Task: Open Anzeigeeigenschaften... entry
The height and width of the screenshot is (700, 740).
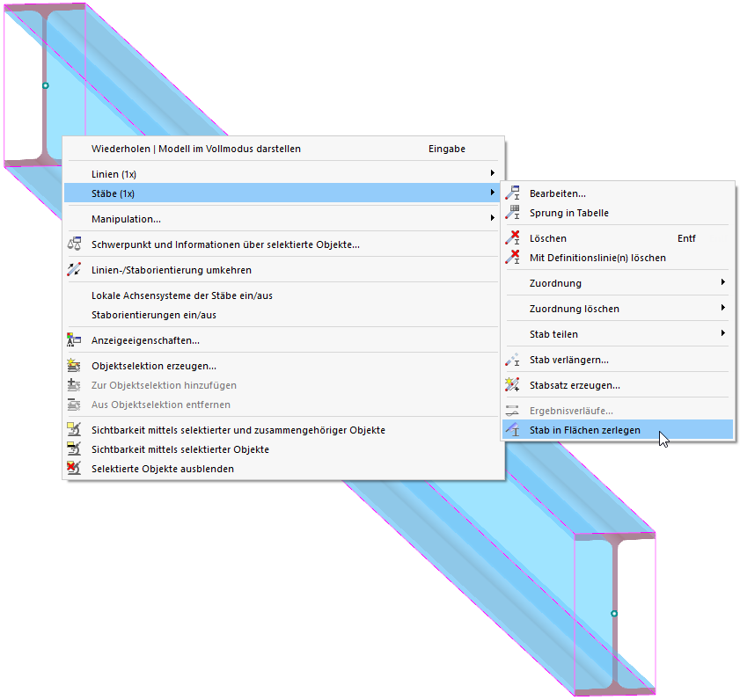Action: [x=282, y=340]
